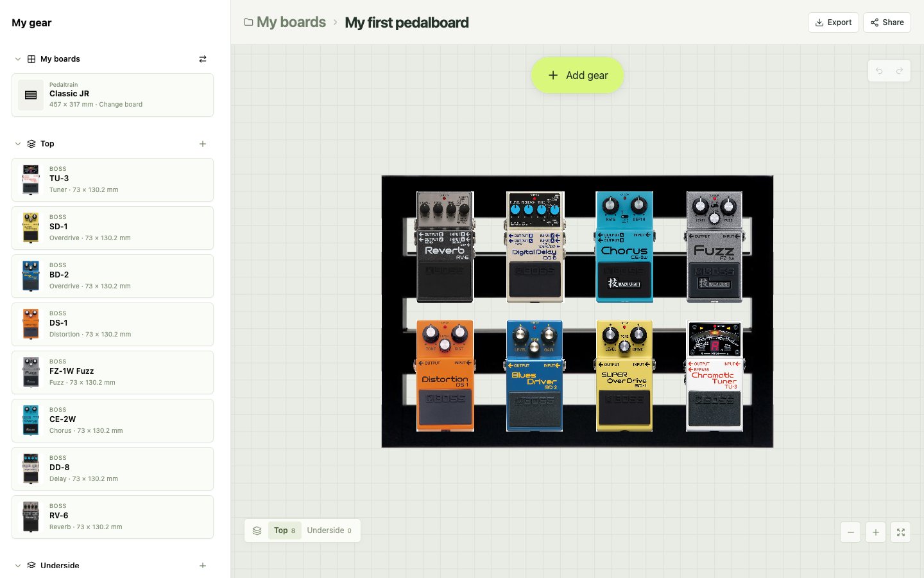Select the Fuzz FZ-1W pedal on board

click(714, 247)
